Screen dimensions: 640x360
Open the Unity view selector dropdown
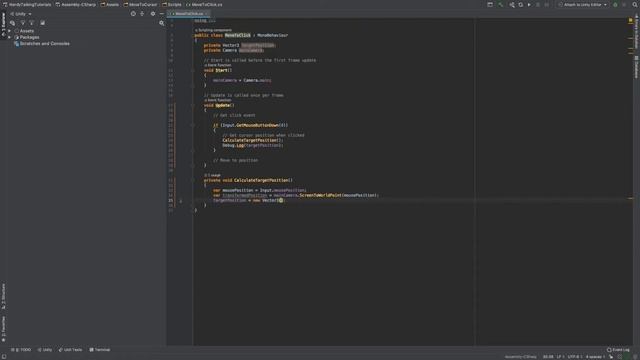click(x=20, y=14)
